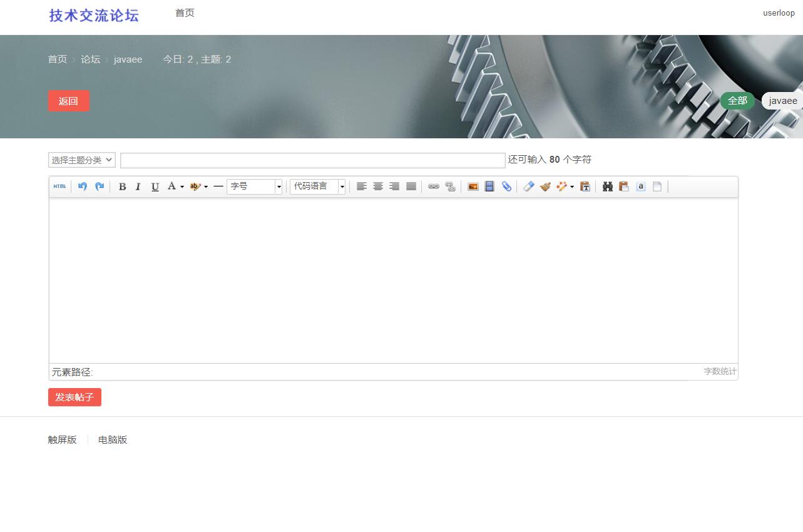
Task: Focus the post title input field
Action: pos(313,160)
